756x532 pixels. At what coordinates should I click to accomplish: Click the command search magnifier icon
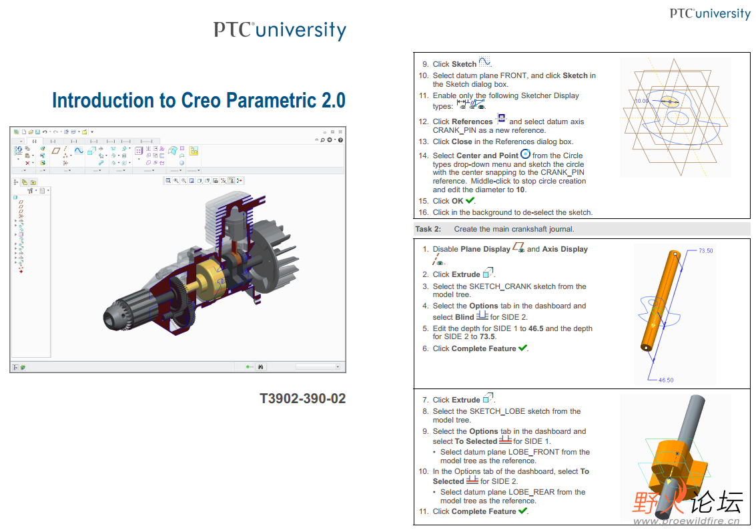(x=322, y=140)
